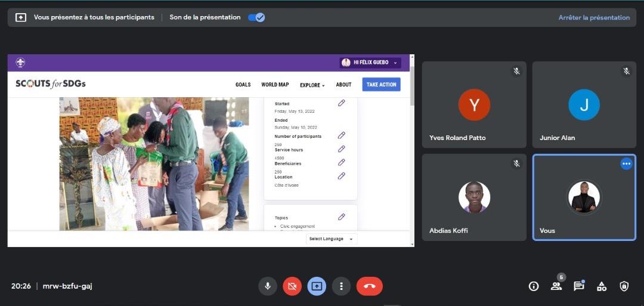Open the Hi Félix Guebo account dropdown
Viewport: 644px width, 306px height.
click(370, 63)
